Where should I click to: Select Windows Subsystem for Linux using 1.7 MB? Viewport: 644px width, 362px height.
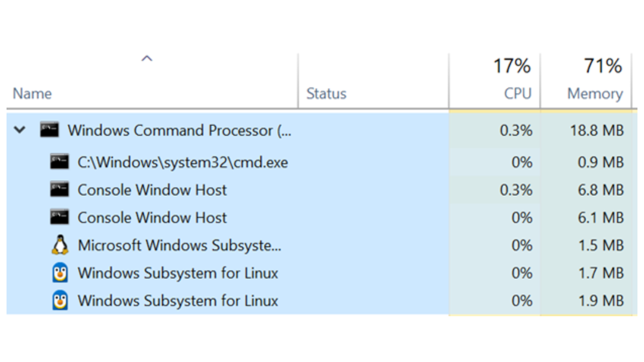pos(178,273)
